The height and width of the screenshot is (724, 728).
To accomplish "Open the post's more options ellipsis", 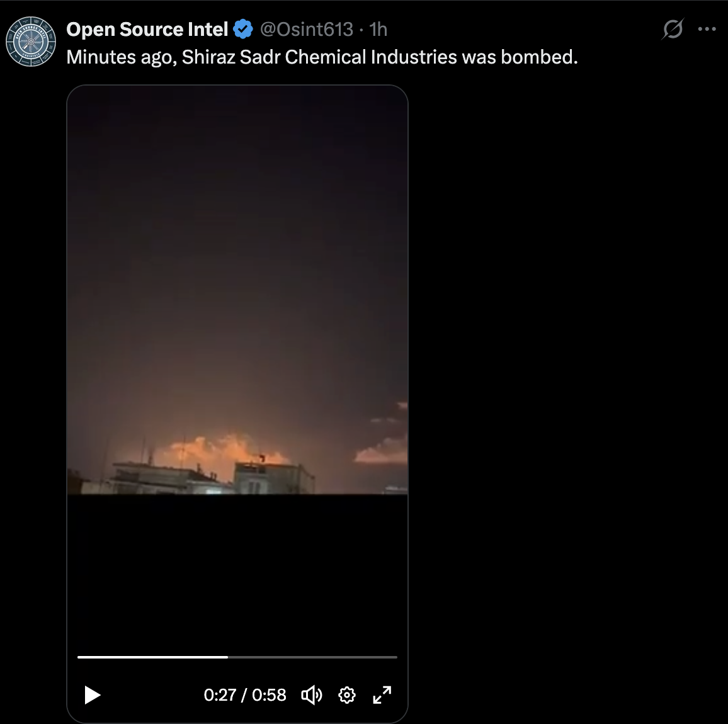I will click(x=707, y=29).
